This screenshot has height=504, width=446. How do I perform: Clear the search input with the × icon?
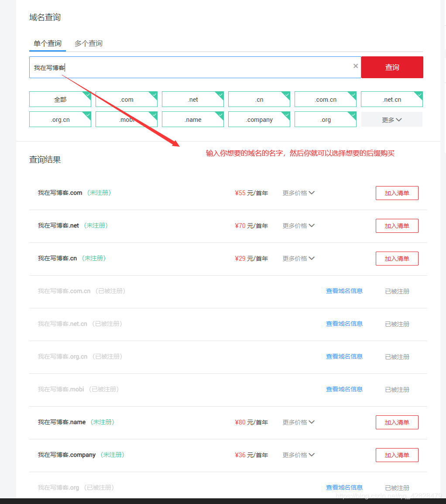[x=355, y=66]
